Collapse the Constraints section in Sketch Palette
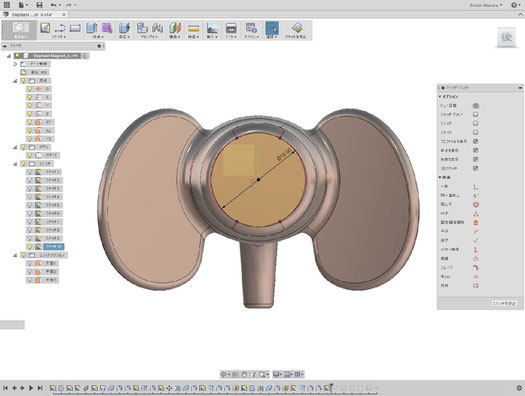 440,177
